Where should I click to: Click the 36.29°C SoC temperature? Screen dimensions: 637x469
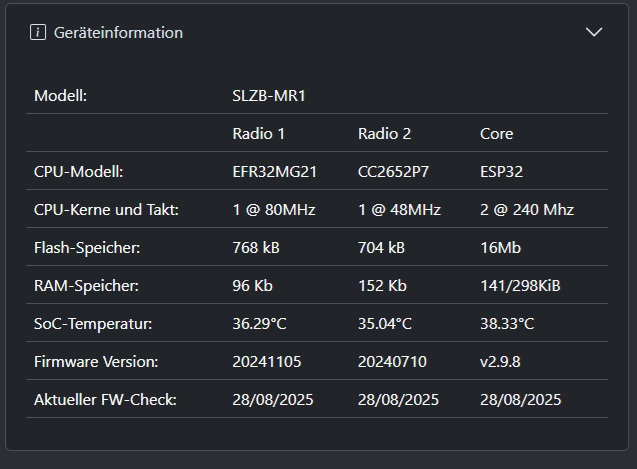pyautogui.click(x=259, y=324)
